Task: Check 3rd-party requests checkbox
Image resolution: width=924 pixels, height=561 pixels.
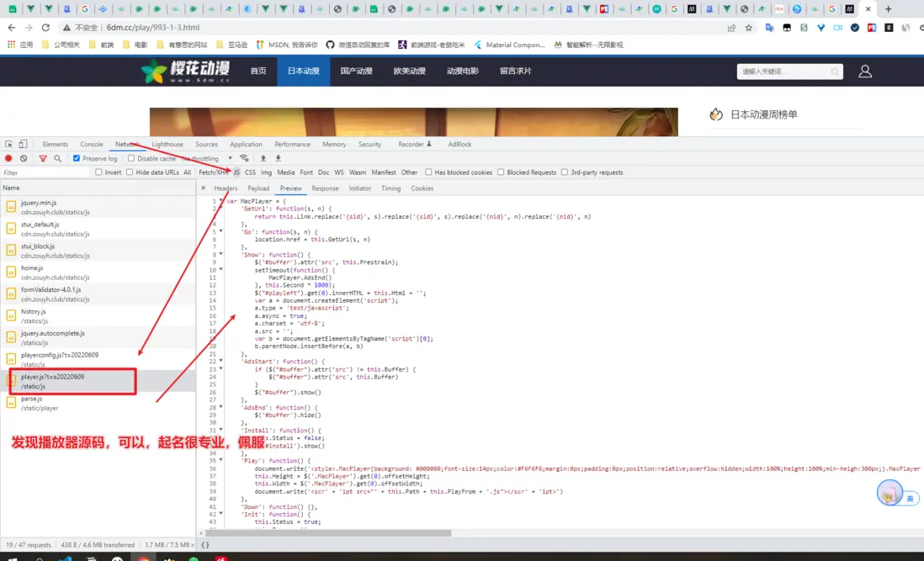Action: tap(565, 172)
